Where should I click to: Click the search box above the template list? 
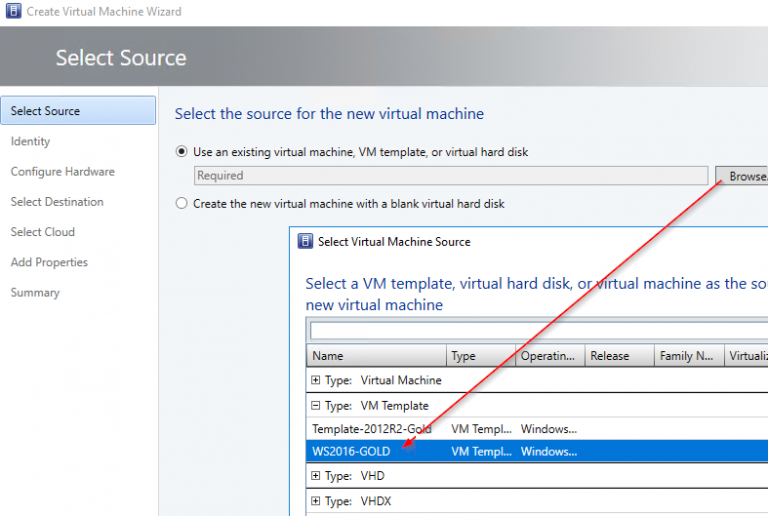pyautogui.click(x=538, y=331)
